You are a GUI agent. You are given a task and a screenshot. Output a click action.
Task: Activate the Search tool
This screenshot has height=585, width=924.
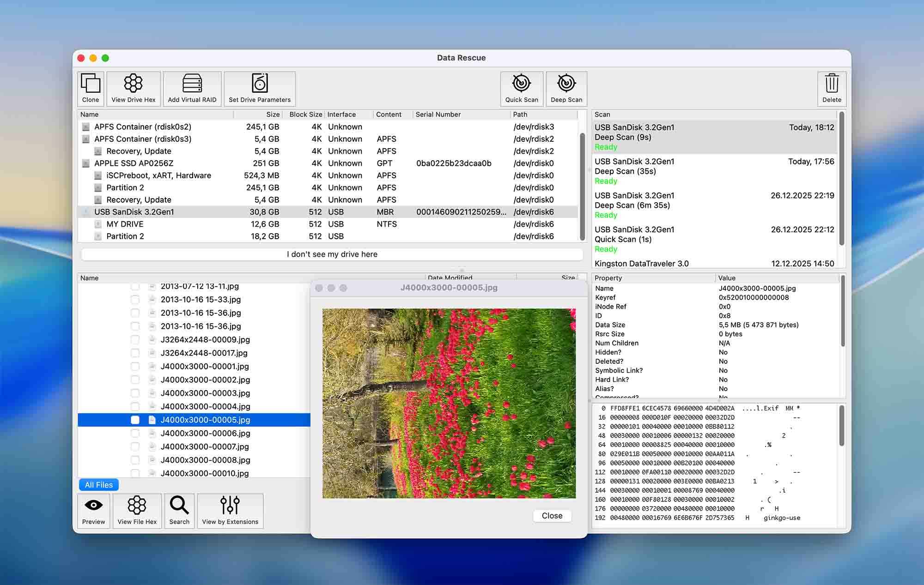(179, 511)
